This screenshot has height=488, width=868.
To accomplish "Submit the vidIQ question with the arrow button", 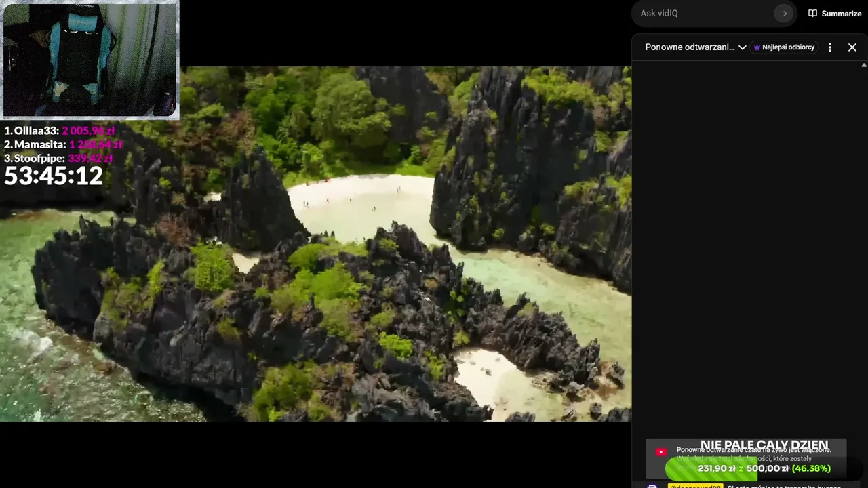I will point(785,14).
